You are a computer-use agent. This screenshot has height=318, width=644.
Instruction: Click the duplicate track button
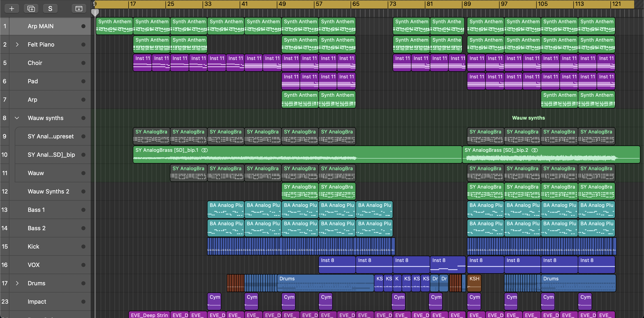[31, 9]
